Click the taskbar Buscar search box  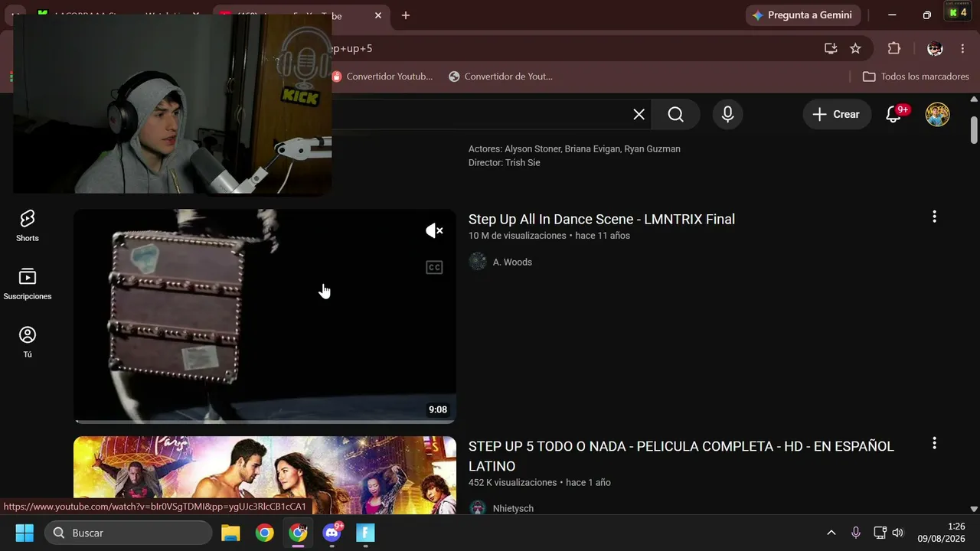click(129, 533)
